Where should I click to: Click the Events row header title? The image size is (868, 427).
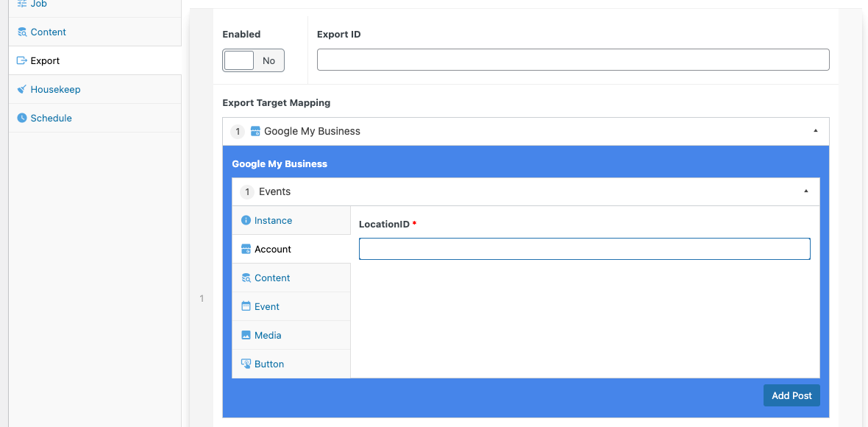coord(274,191)
